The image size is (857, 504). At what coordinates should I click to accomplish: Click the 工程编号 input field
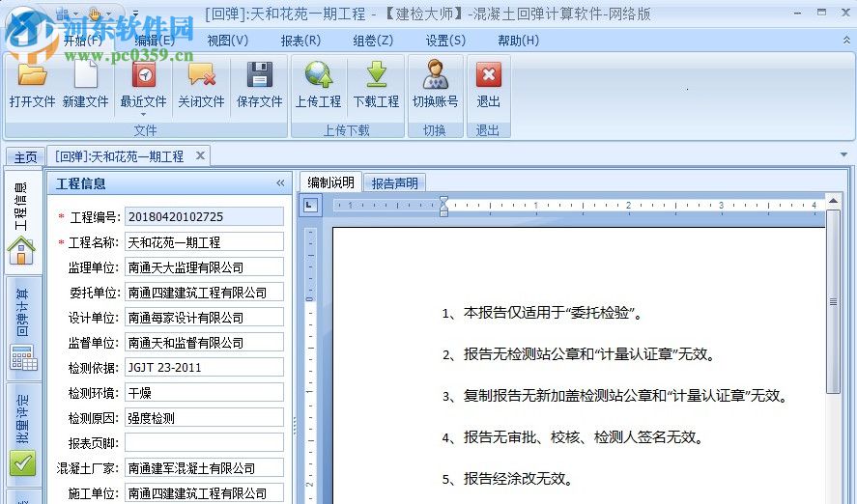pyautogui.click(x=205, y=217)
